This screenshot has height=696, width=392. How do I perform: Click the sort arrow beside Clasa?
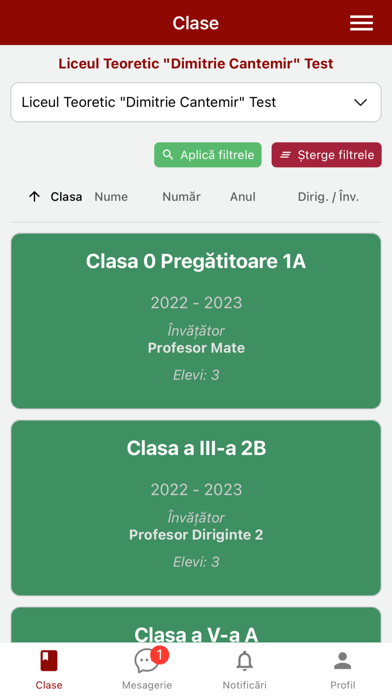(34, 197)
